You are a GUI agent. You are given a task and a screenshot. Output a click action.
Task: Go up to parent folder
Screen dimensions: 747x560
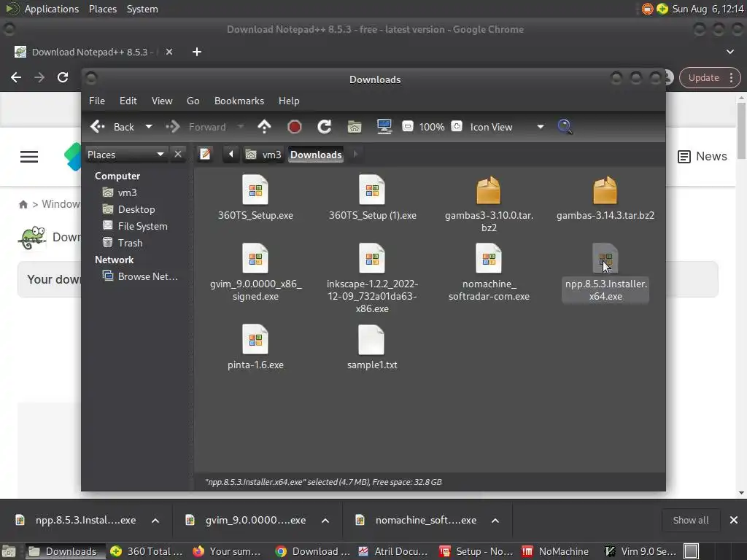(264, 127)
